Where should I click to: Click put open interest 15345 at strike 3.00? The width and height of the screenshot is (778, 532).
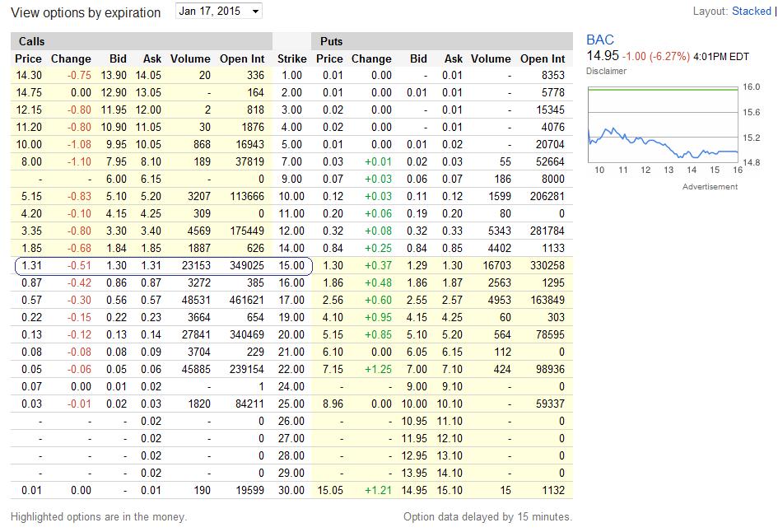pos(550,110)
